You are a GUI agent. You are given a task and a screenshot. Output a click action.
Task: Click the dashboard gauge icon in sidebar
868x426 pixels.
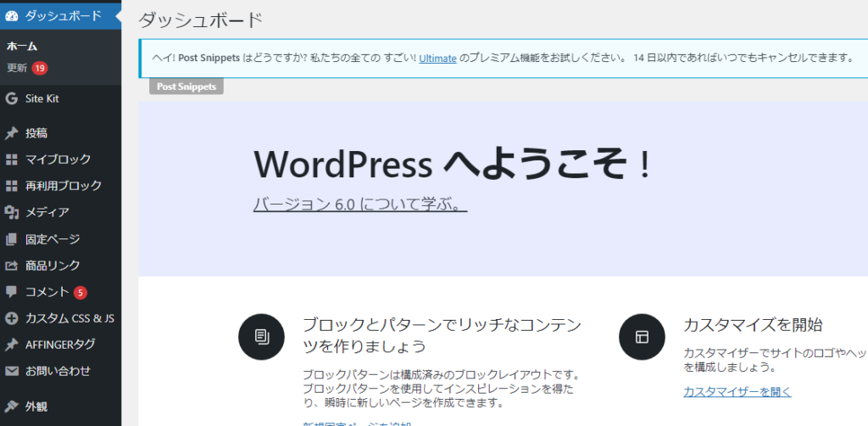point(12,16)
